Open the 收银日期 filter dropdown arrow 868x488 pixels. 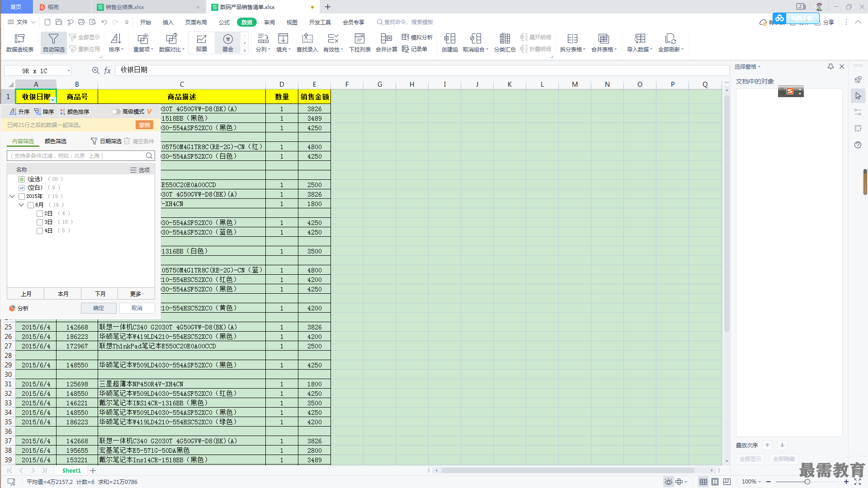pyautogui.click(x=53, y=100)
